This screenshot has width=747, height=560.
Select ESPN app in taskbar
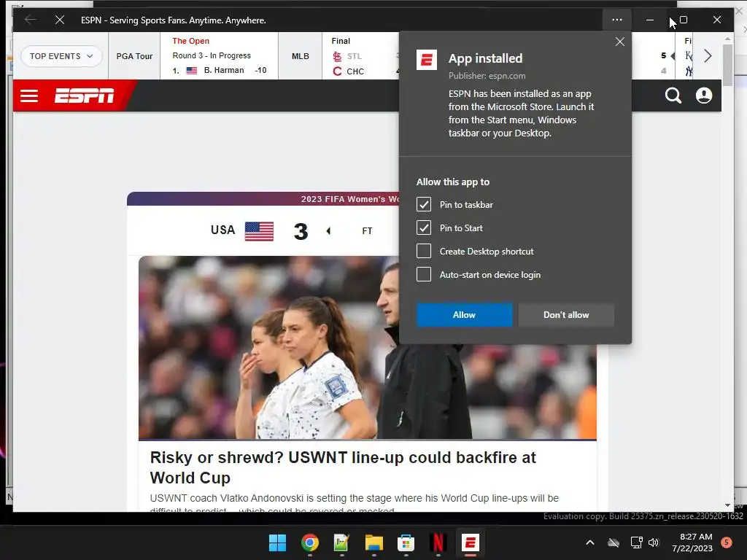(x=471, y=542)
